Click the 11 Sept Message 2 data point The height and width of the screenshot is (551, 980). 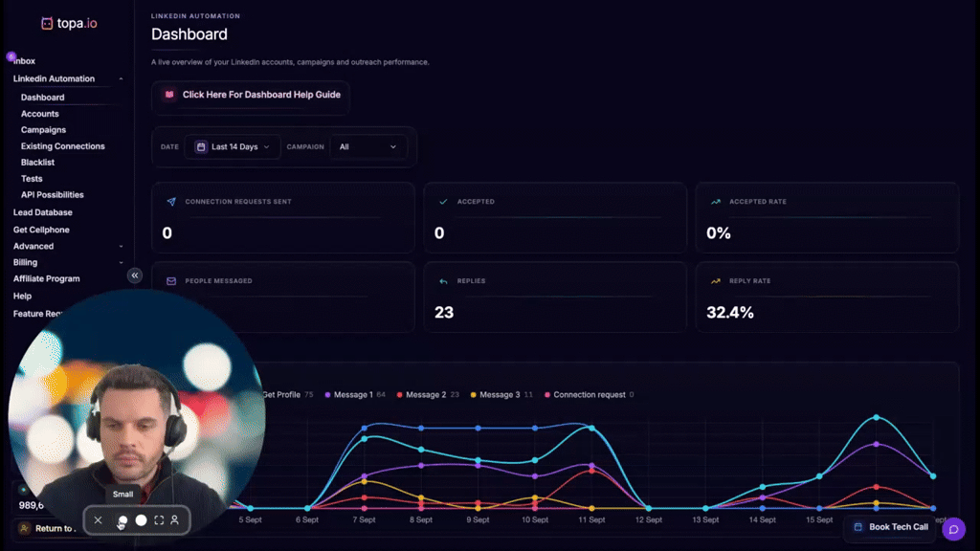click(x=591, y=471)
